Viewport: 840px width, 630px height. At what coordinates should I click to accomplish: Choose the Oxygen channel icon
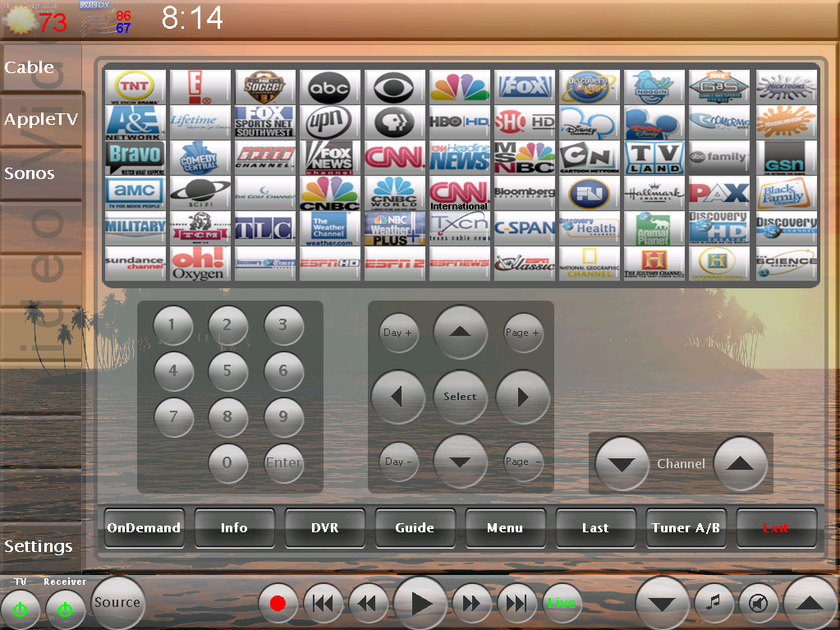(200, 264)
